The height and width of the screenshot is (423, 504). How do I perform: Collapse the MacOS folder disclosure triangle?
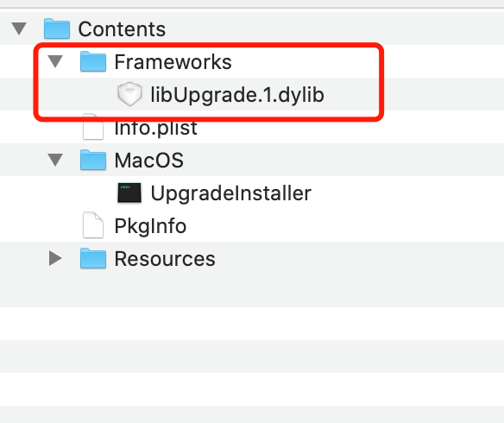[x=55, y=160]
